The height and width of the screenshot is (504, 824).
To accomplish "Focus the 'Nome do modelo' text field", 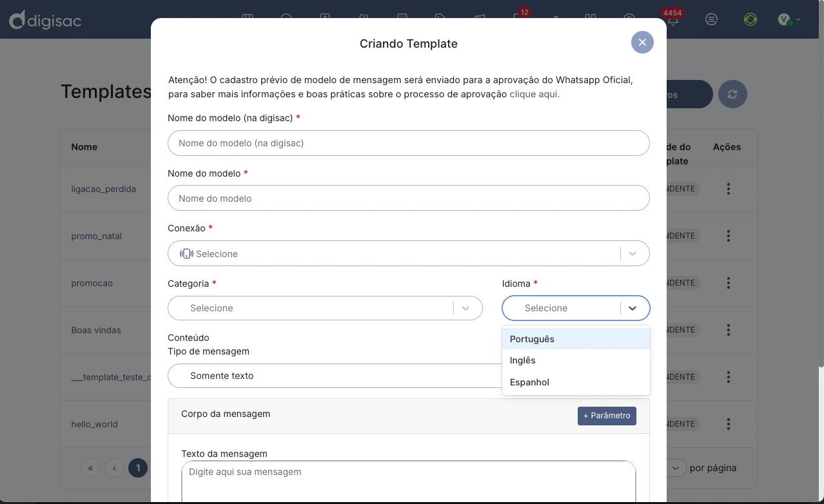I will pyautogui.click(x=409, y=199).
